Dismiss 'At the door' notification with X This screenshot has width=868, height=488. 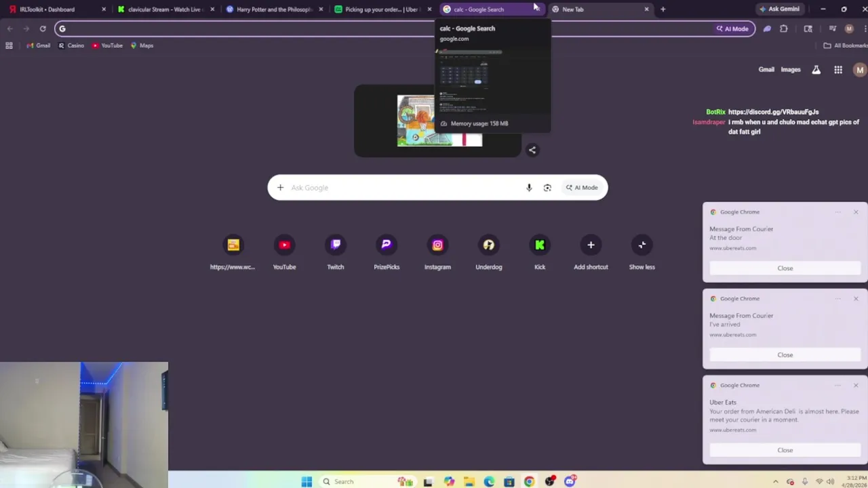[x=856, y=212]
